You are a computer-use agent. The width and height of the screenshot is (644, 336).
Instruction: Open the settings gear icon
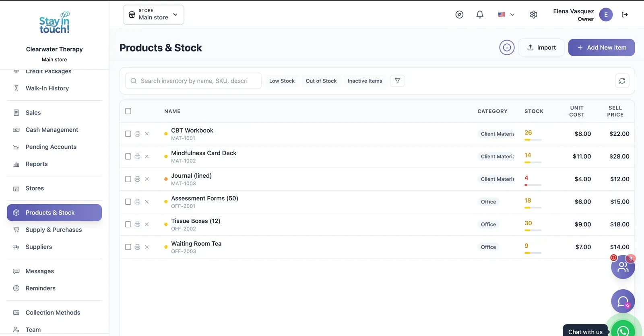[534, 15]
